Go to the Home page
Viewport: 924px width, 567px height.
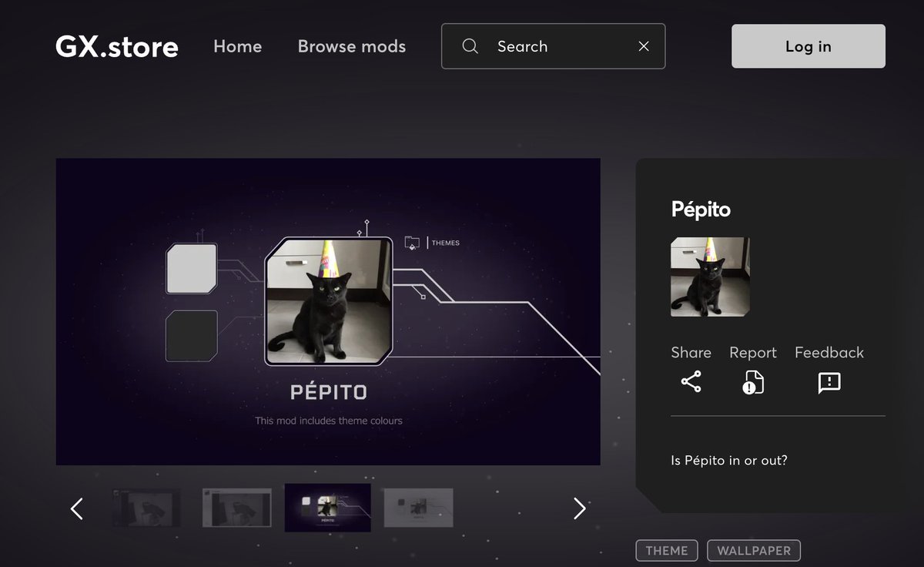[237, 46]
